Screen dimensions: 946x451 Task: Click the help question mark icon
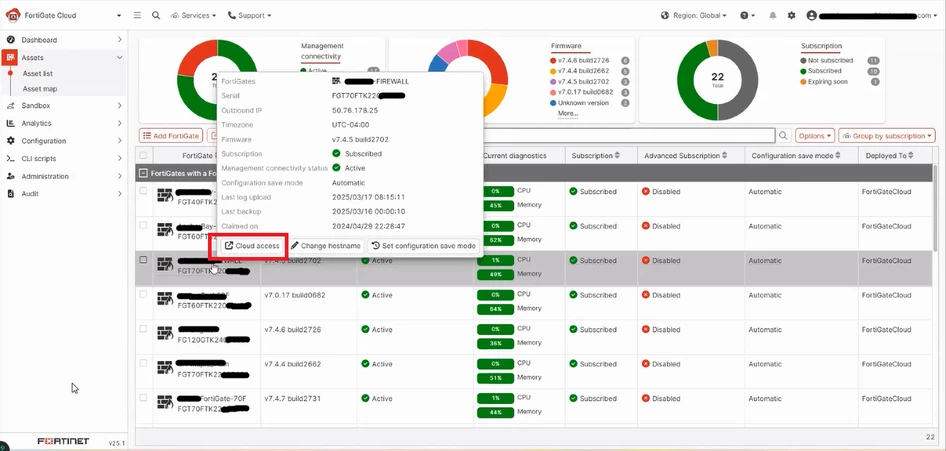[x=744, y=16]
